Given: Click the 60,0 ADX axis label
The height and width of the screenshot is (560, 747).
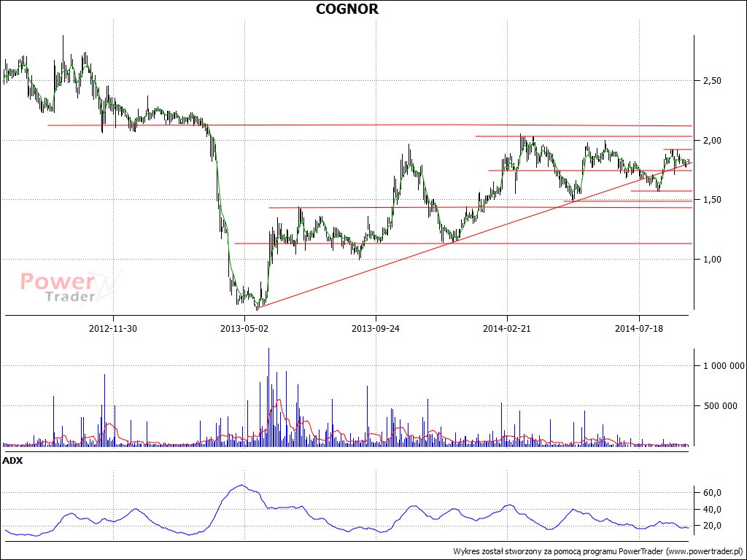Looking at the screenshot, I should coord(712,493).
